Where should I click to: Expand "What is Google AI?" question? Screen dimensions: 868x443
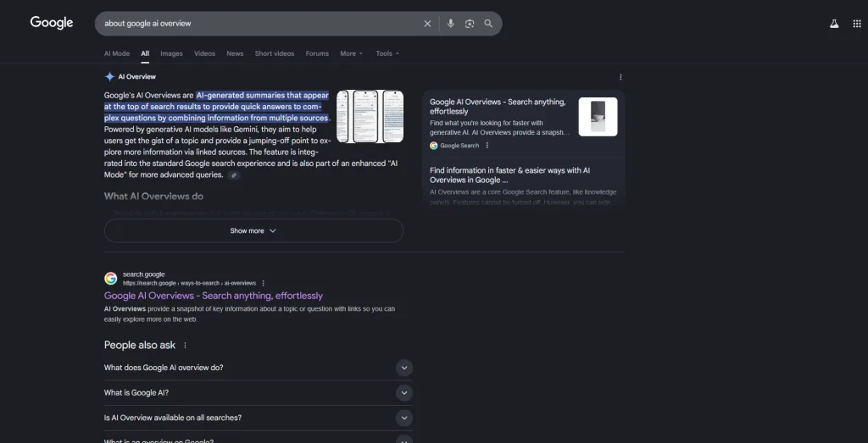coord(258,393)
